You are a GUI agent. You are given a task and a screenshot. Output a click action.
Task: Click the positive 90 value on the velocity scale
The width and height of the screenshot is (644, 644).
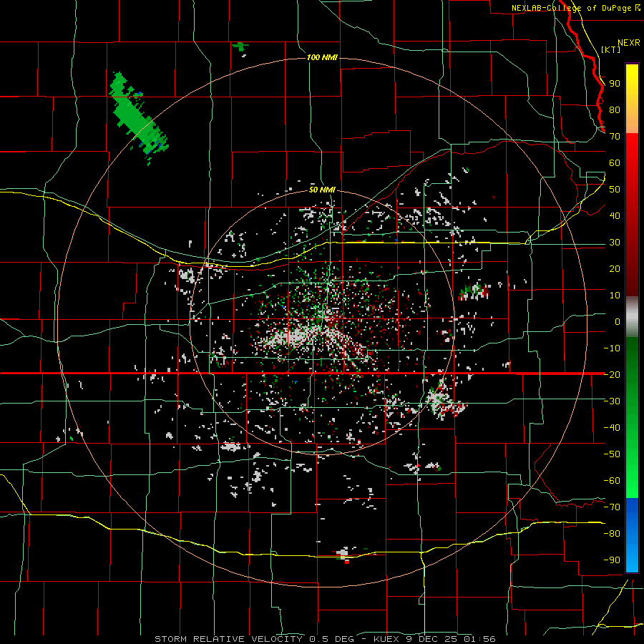click(x=615, y=84)
